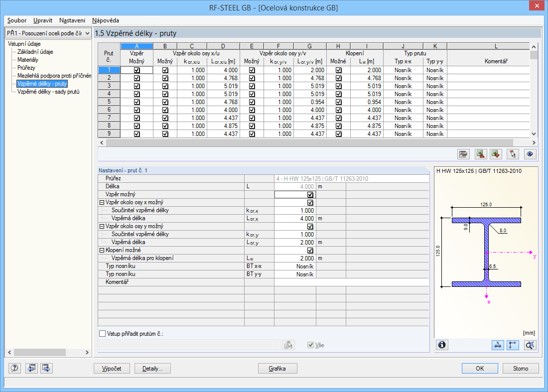This screenshot has width=548, height=392.
Task: Click Lcr,x/u value 4.437 in row 7
Action: [x=223, y=118]
